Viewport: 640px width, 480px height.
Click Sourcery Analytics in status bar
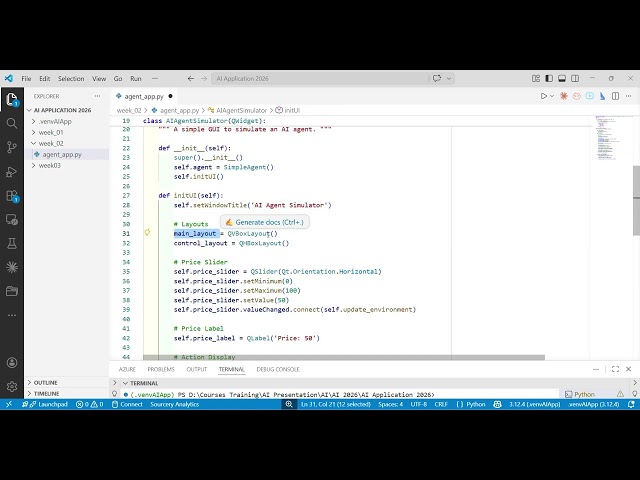(x=175, y=404)
